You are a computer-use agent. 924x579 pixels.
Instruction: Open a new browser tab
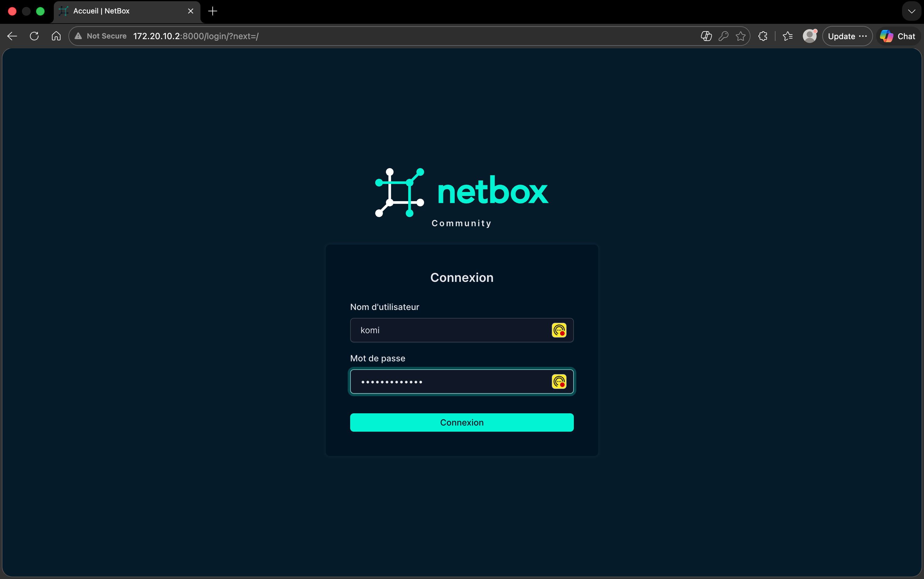(213, 11)
